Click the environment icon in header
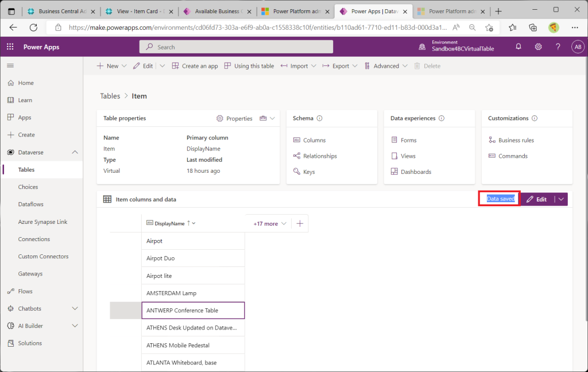Viewport: 588px width, 372px height. coord(422,47)
